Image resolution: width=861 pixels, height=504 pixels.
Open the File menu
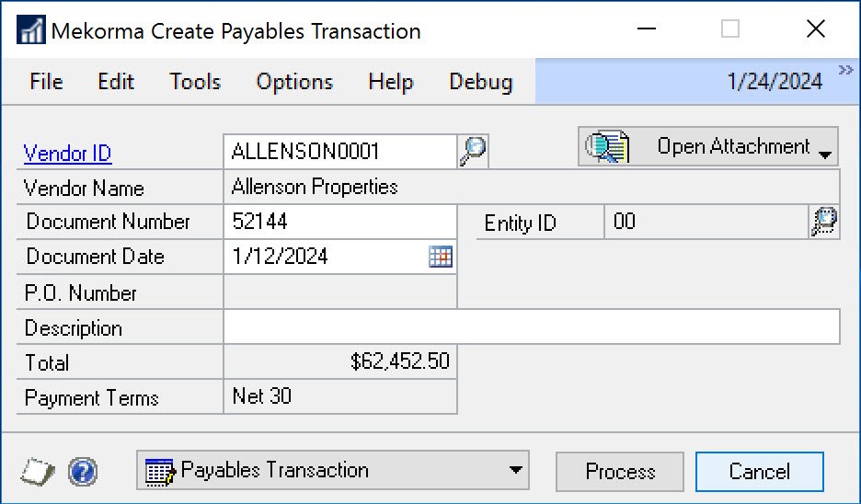(x=46, y=82)
